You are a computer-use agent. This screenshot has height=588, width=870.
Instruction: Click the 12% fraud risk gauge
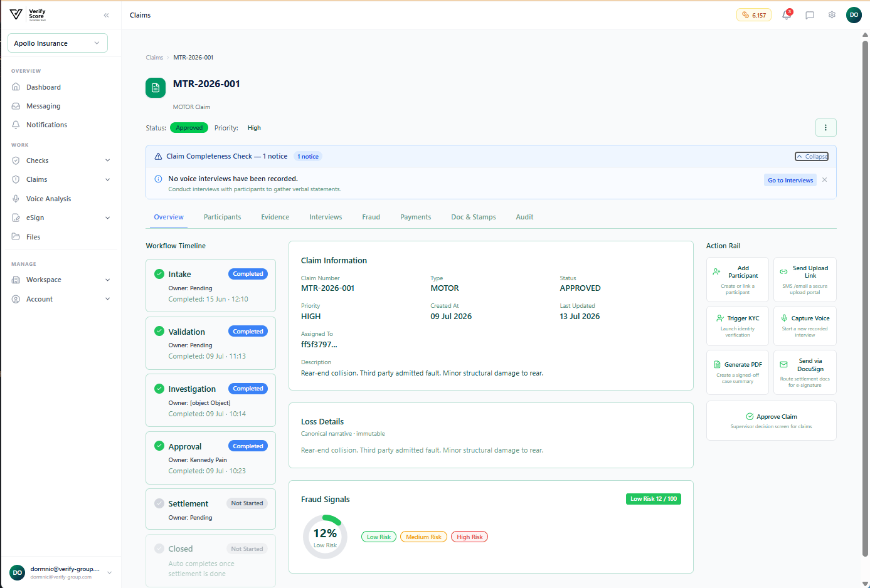coord(325,537)
